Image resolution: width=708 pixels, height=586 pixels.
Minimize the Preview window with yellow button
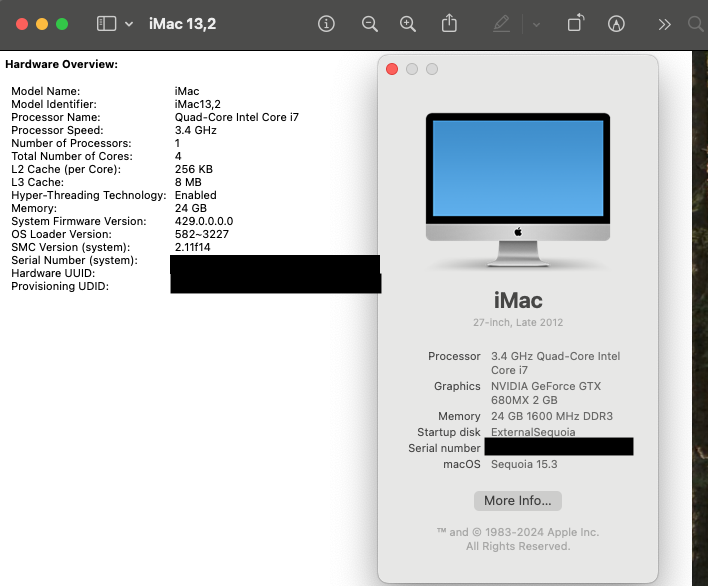click(42, 24)
